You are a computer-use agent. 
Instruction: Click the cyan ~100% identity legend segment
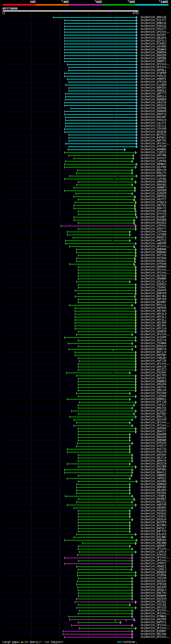coord(152,5)
